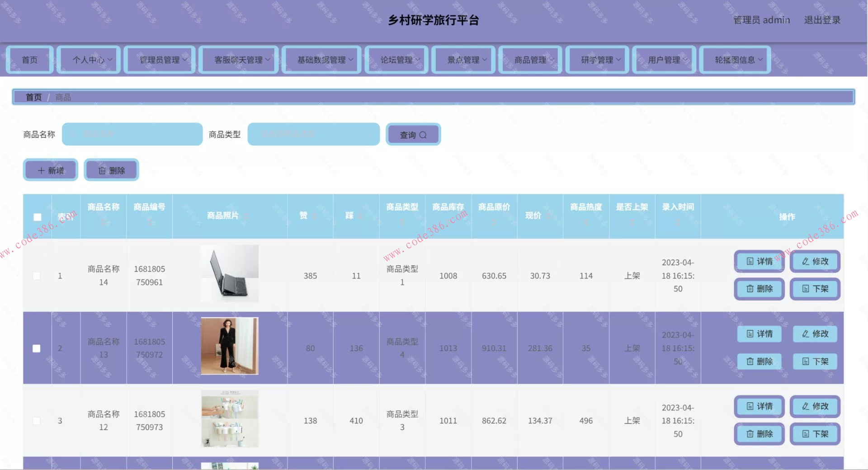Expand the 管理员管理 menu
This screenshot has height=470, width=868.
[160, 60]
